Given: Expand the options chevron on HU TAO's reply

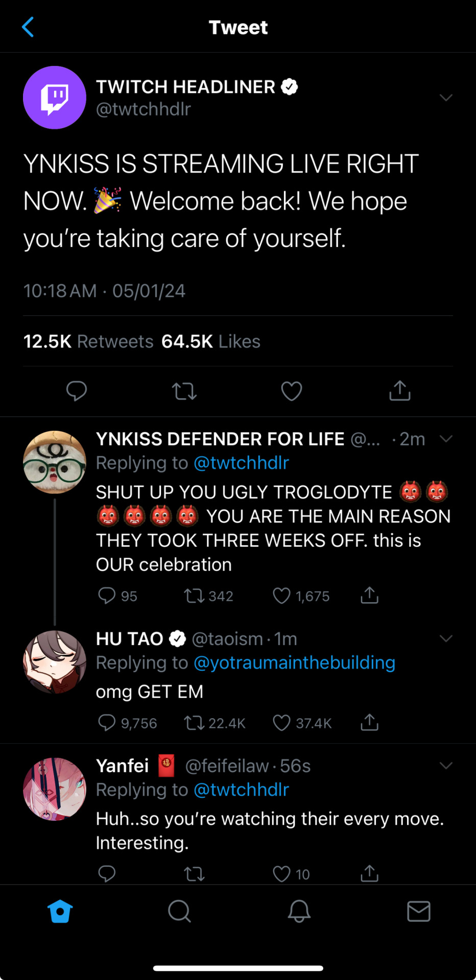Looking at the screenshot, I should tap(446, 639).
